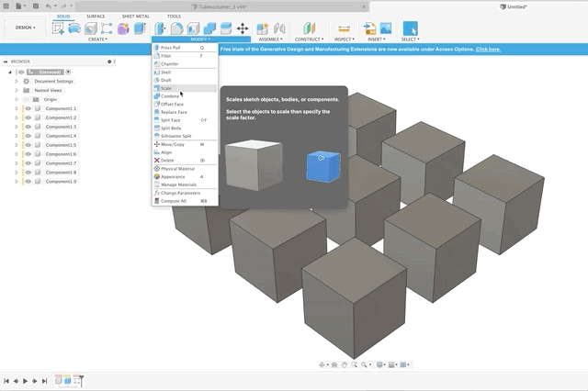Hide Component1:1 using its eye icon
This screenshot has width=588, height=391.
(x=28, y=108)
